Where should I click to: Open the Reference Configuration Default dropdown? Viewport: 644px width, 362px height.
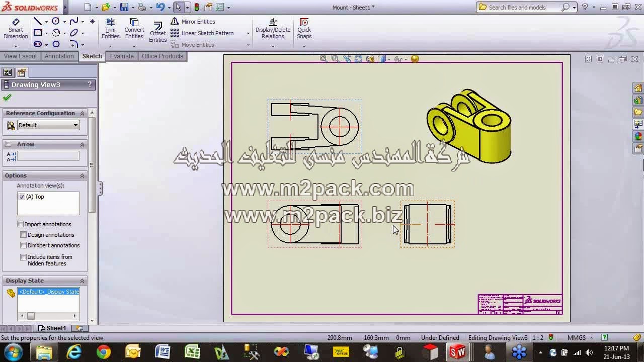coord(48,125)
